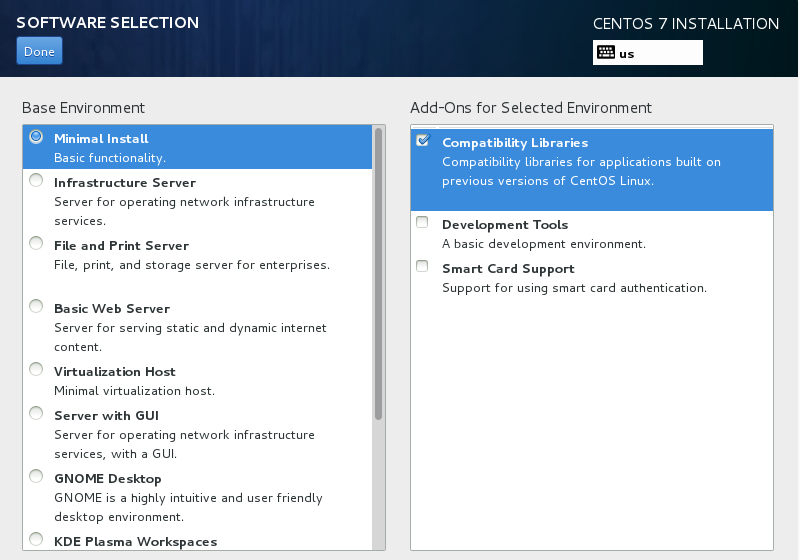This screenshot has height=560, width=800.
Task: Select the Basic Web Server radio button
Action: click(x=37, y=307)
